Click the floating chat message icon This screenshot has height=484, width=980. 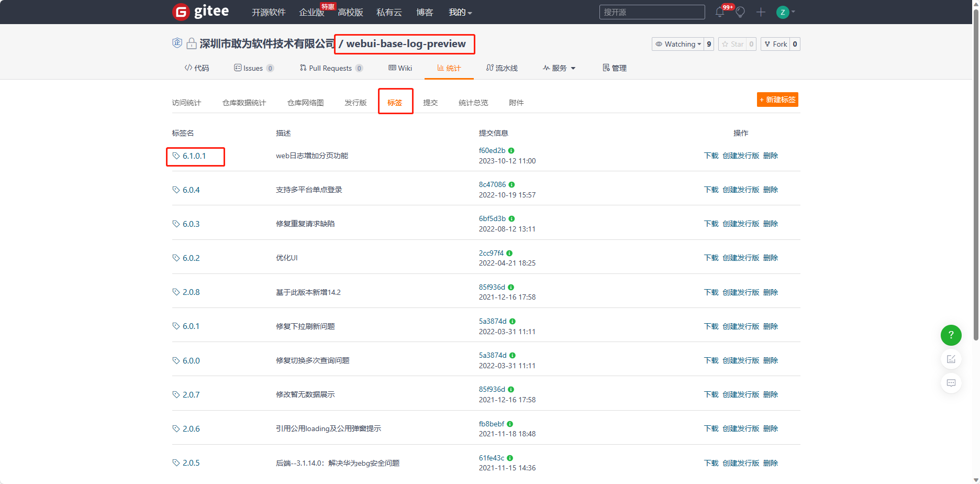(x=951, y=383)
